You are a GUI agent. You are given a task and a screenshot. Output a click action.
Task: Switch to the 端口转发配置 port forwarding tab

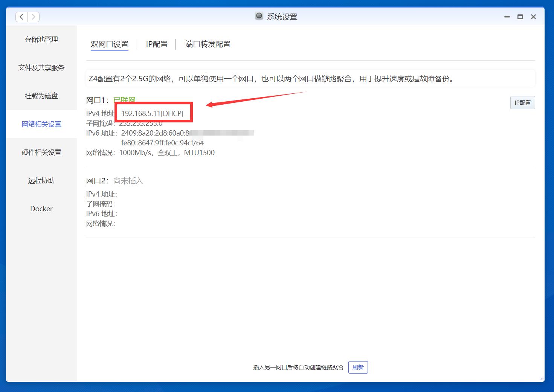click(207, 44)
